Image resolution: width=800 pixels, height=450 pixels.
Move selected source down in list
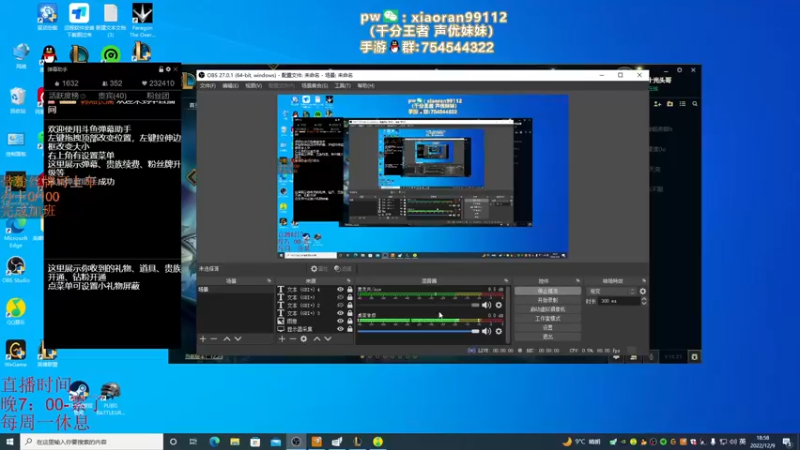click(x=328, y=339)
